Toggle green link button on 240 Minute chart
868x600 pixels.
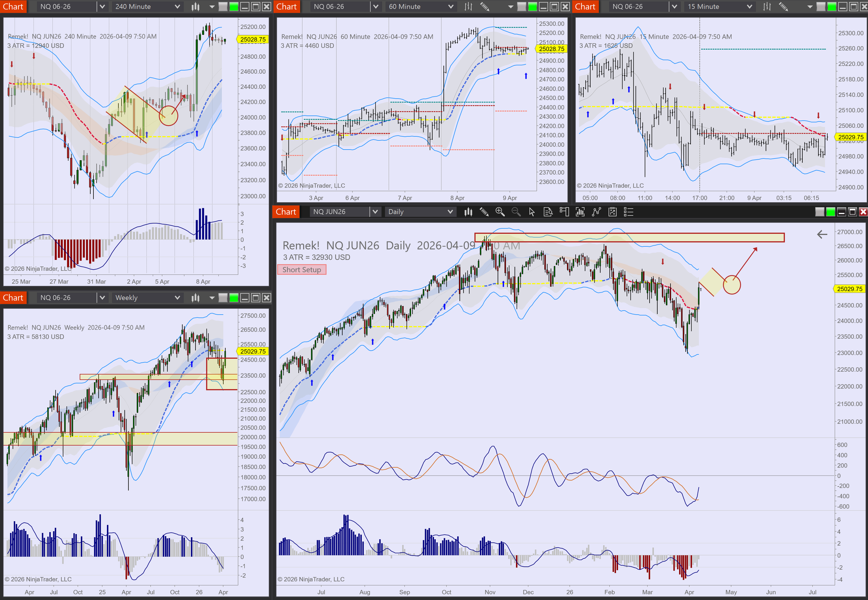click(x=234, y=6)
